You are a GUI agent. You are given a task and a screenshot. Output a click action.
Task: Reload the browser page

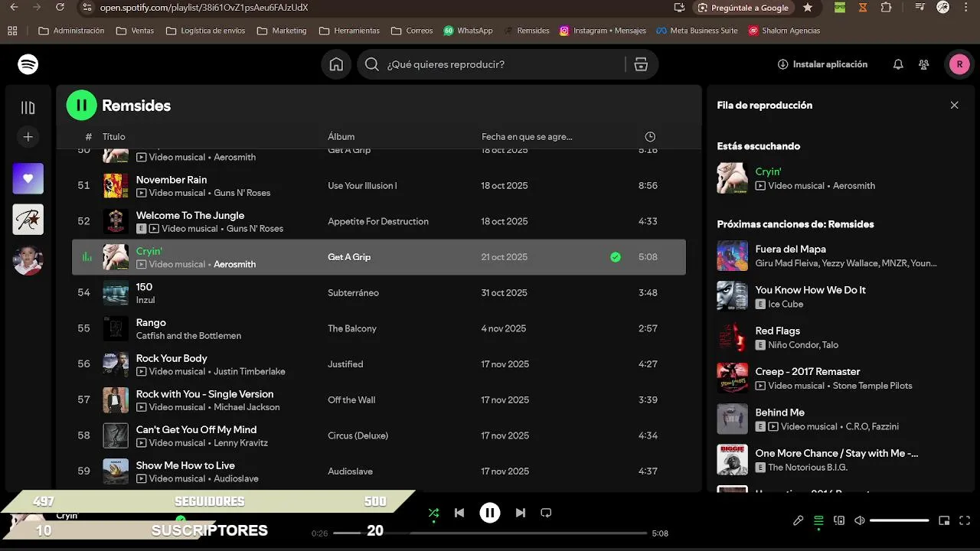(x=60, y=8)
